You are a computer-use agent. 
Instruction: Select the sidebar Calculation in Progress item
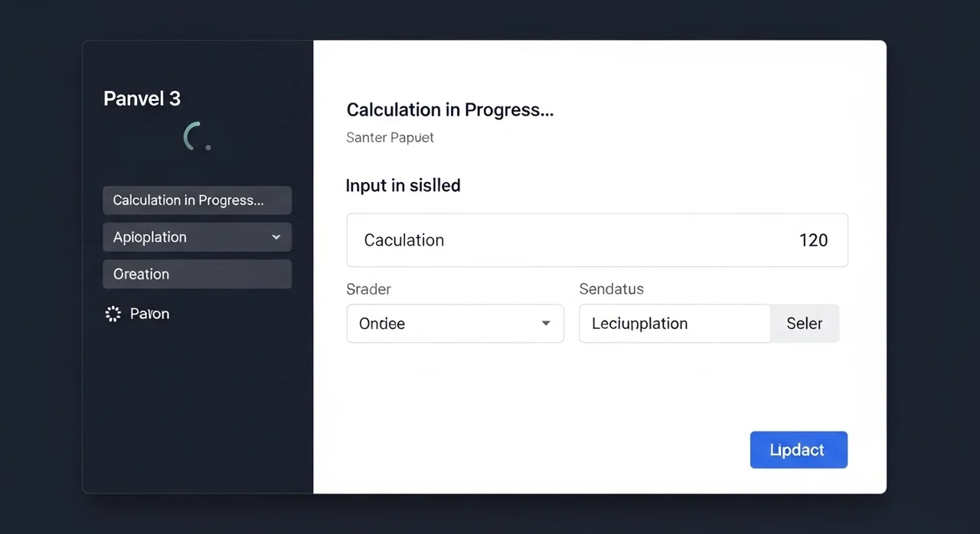197,200
